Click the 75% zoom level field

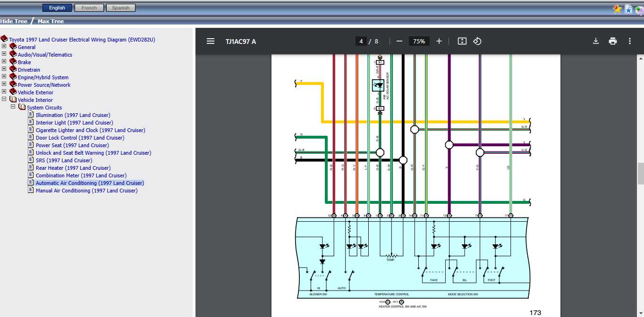coord(419,42)
